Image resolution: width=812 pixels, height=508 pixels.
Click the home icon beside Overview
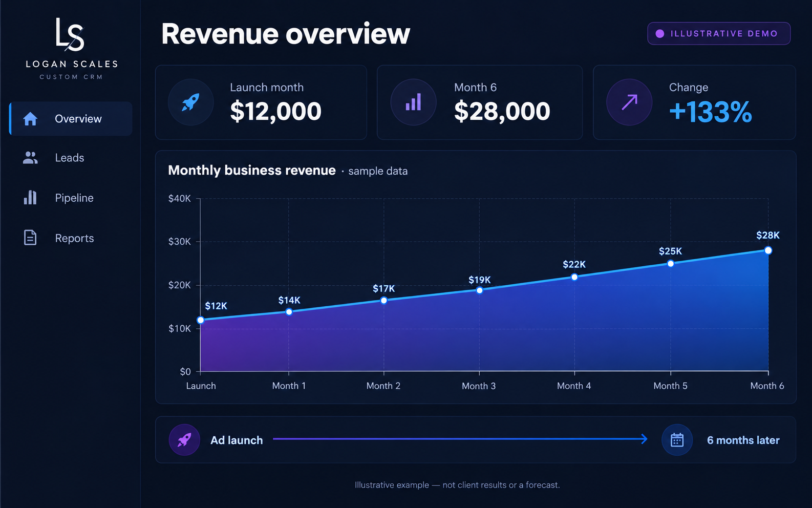click(30, 119)
